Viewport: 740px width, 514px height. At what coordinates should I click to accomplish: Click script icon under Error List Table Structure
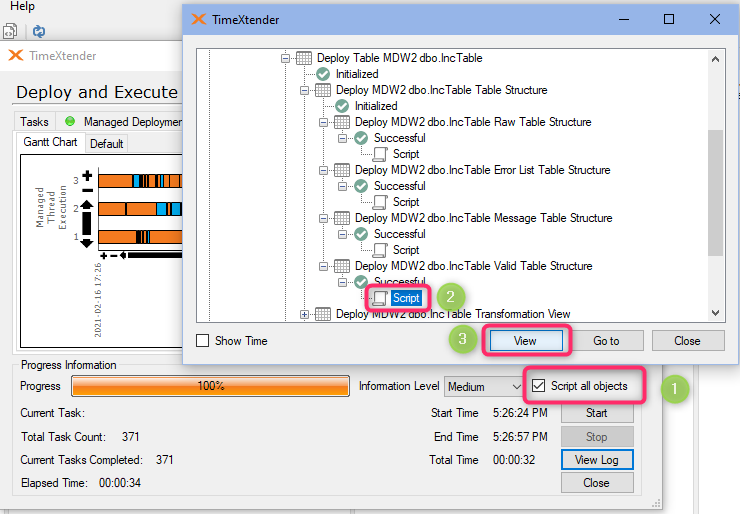pyautogui.click(x=380, y=202)
